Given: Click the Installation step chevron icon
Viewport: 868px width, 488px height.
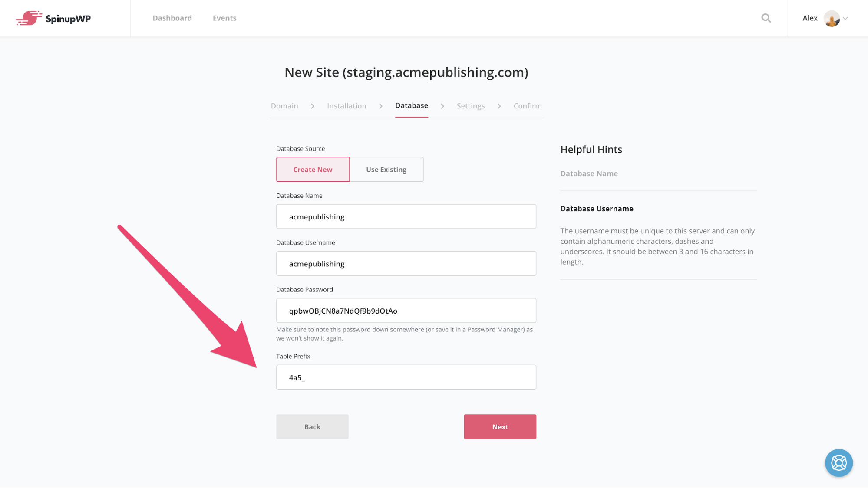Looking at the screenshot, I should tap(381, 106).
